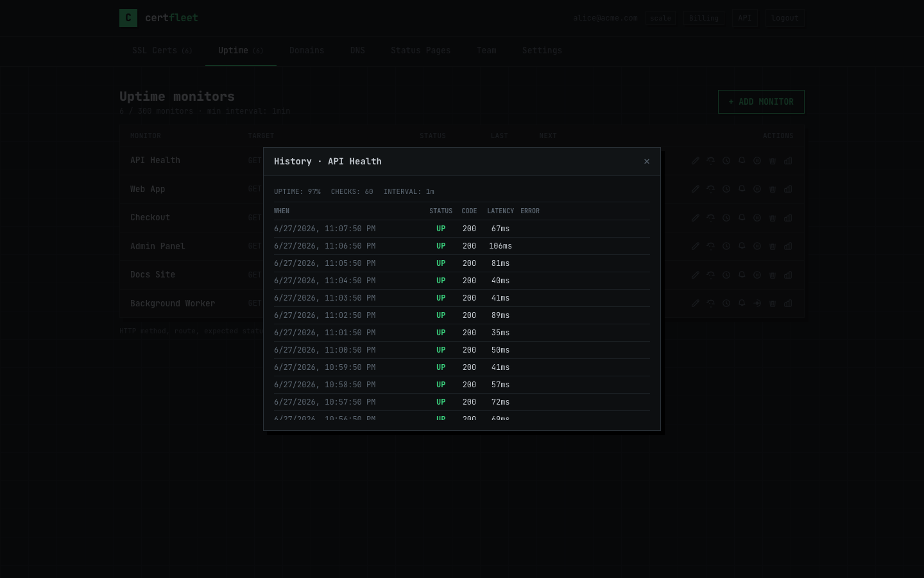Open history clock icon for Admin Panel
Viewport: 924px width, 578px height.
tap(726, 246)
